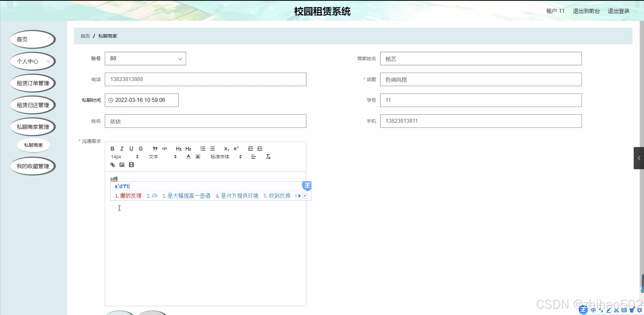Open the 账号 dropdown showing 88
The height and width of the screenshot is (315, 644).
pos(145,59)
